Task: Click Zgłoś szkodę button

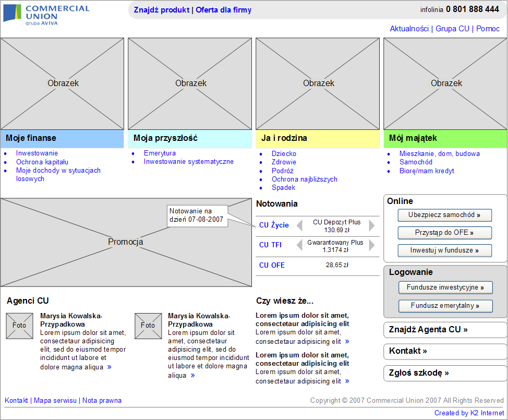Action: coord(445,374)
